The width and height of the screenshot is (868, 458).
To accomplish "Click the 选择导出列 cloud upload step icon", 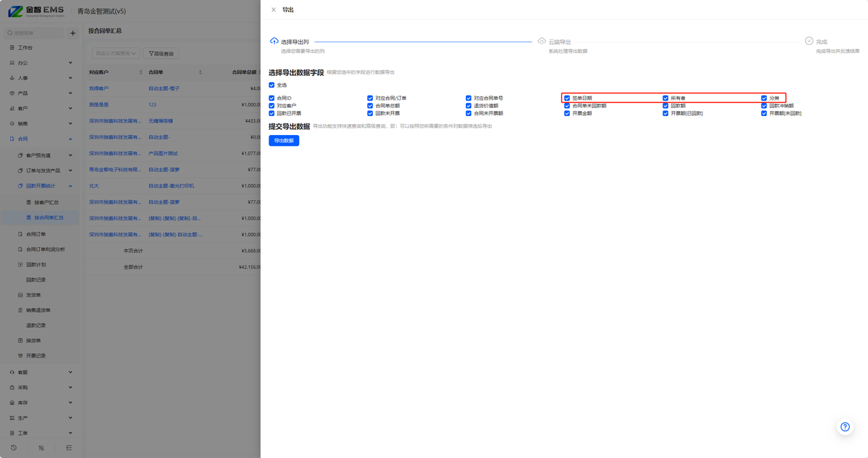I will coord(274,41).
